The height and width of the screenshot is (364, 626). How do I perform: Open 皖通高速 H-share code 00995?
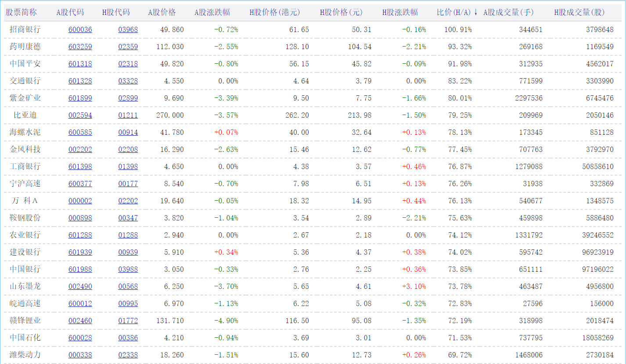pyautogui.click(x=128, y=303)
